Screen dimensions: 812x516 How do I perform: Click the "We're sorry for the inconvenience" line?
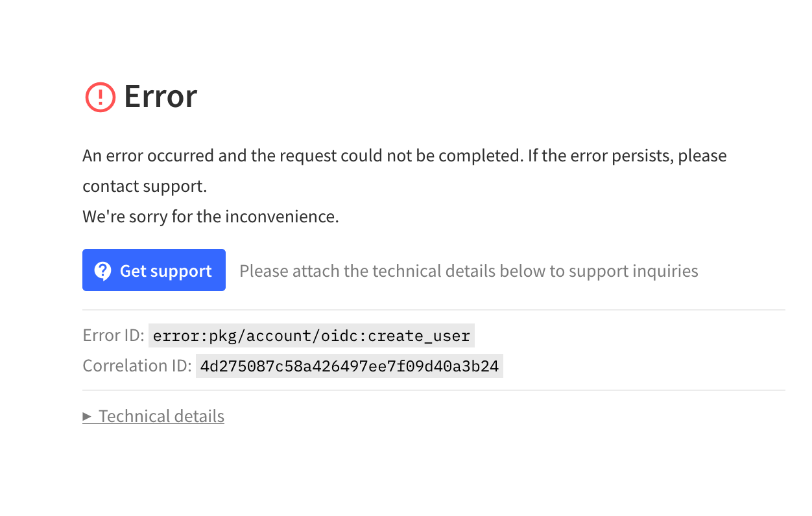click(x=211, y=217)
